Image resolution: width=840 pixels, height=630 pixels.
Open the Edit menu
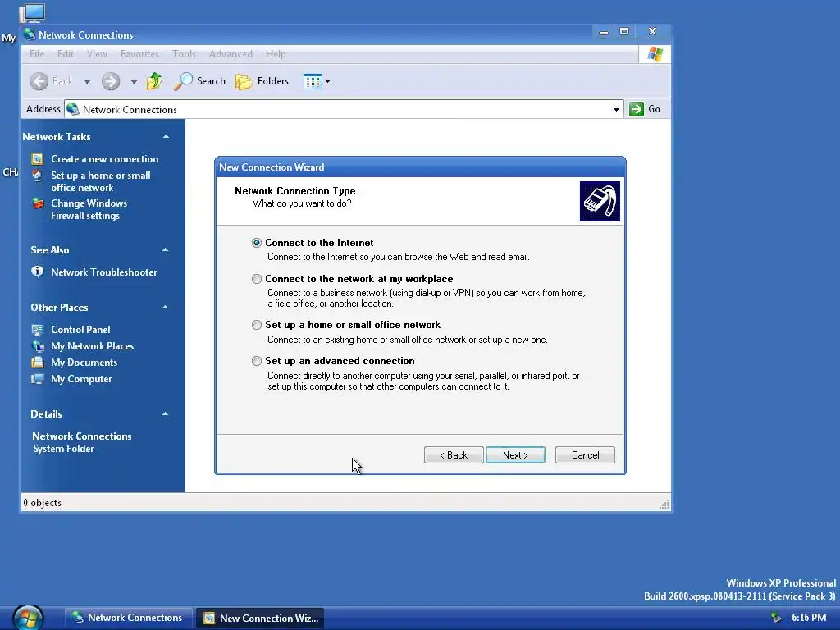pyautogui.click(x=66, y=54)
